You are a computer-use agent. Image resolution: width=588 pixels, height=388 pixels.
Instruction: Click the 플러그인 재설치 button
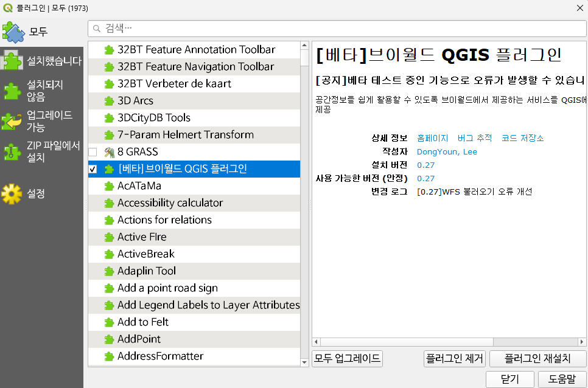[x=537, y=358]
